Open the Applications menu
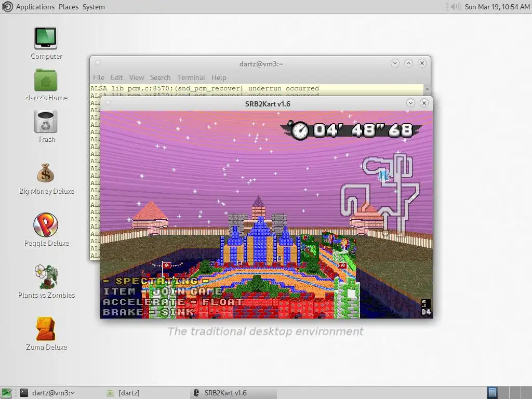 [35, 7]
